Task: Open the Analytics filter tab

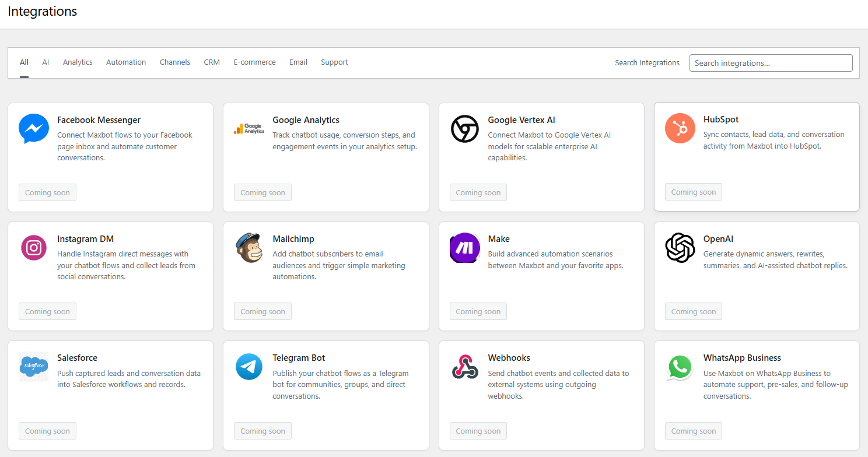Action: 78,62
